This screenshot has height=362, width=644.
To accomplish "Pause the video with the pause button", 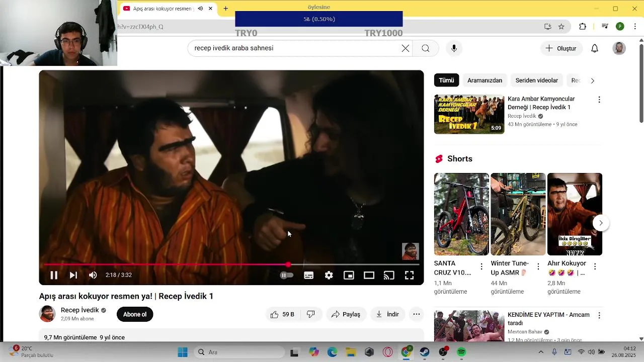I will pyautogui.click(x=54, y=275).
